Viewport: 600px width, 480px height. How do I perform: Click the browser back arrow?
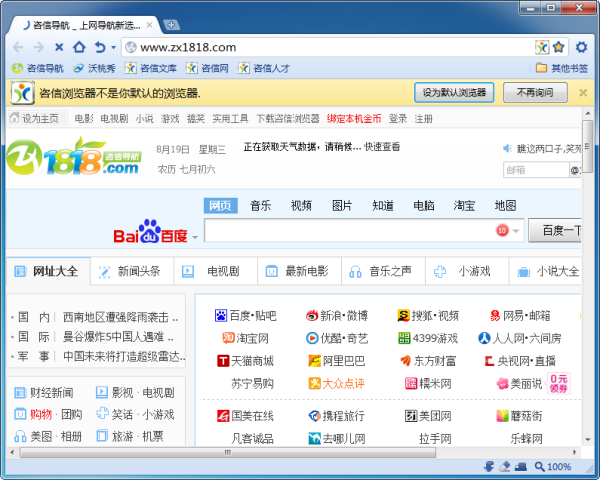tap(18, 47)
